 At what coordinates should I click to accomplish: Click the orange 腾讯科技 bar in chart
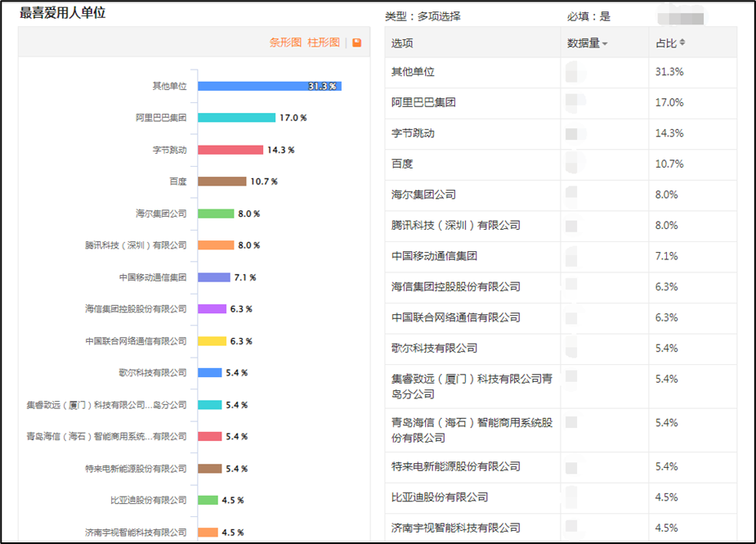point(216,245)
